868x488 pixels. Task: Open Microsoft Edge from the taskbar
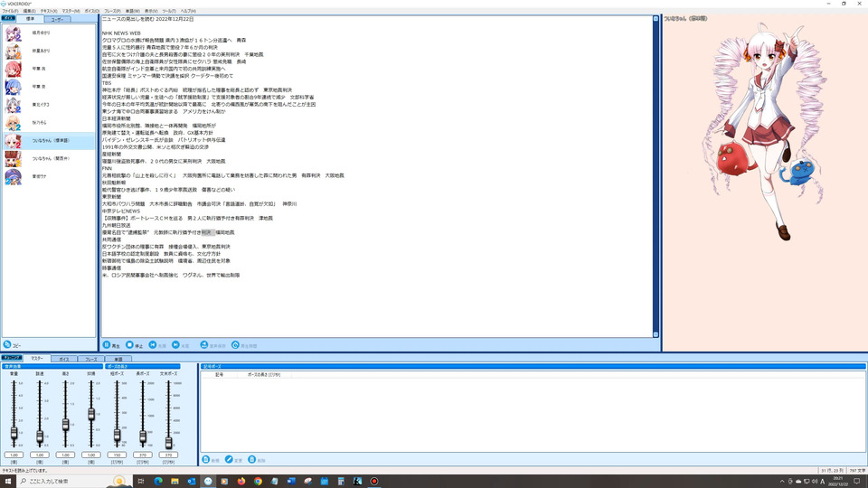pos(158,481)
